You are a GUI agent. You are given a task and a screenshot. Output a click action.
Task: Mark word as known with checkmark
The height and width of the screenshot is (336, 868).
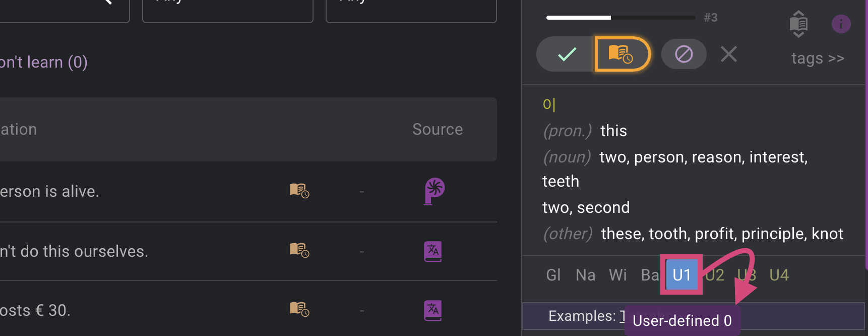[x=567, y=54]
